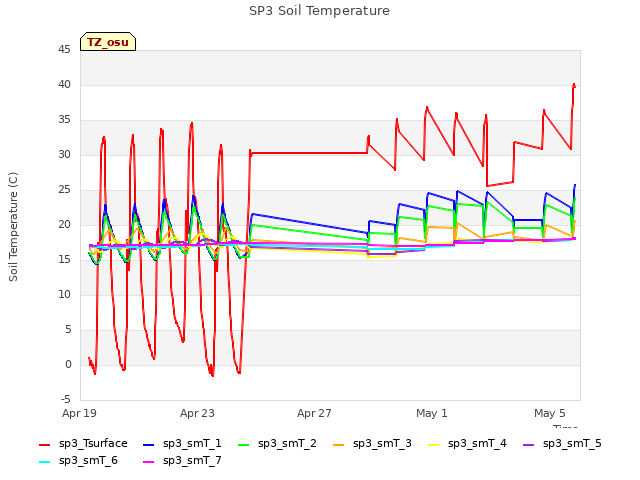Toggle sp3_smT_4 series in legend
The image size is (640, 480).
point(467,443)
